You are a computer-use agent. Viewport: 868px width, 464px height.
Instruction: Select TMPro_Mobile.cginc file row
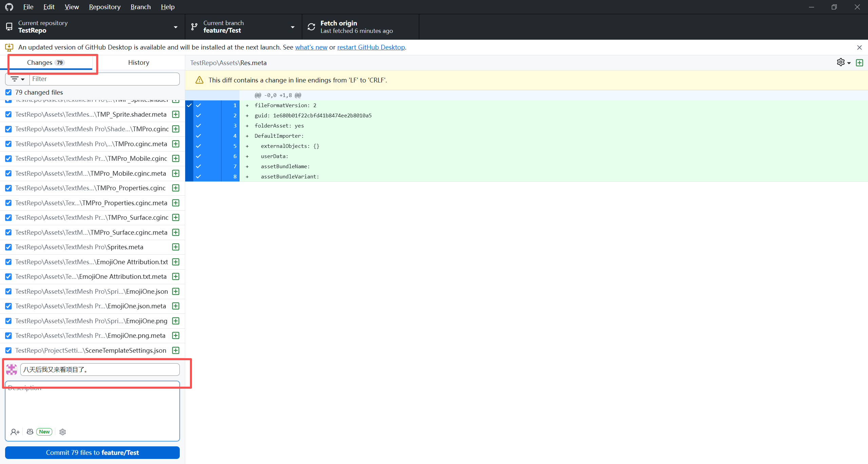92,158
